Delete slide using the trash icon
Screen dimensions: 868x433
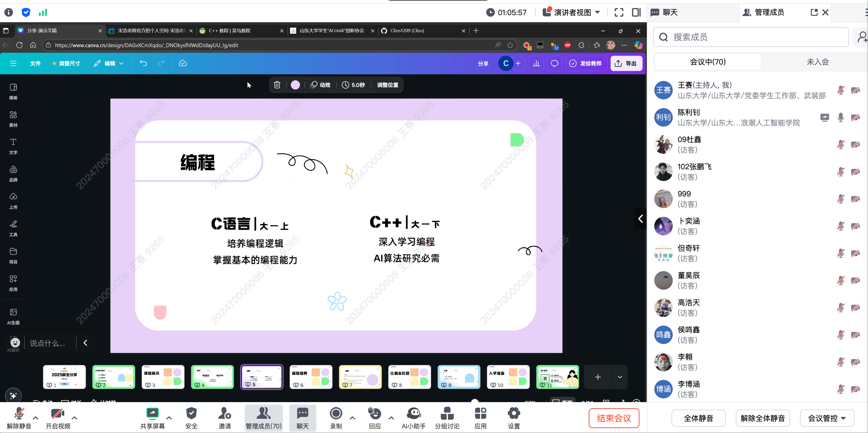click(x=277, y=85)
